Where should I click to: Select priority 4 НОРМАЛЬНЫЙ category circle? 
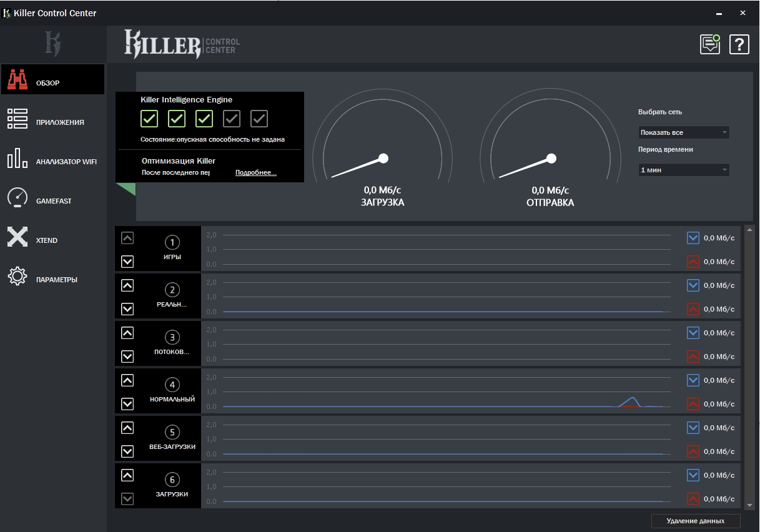point(172,385)
